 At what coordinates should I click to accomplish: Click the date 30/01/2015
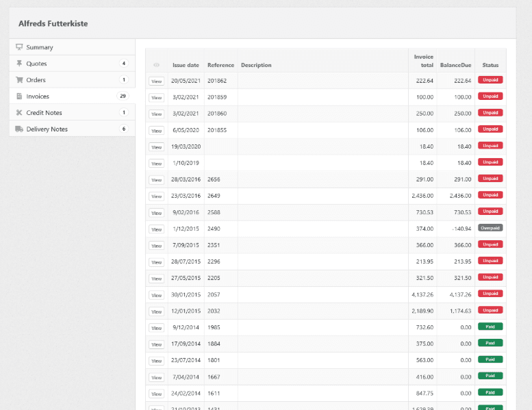(186, 295)
